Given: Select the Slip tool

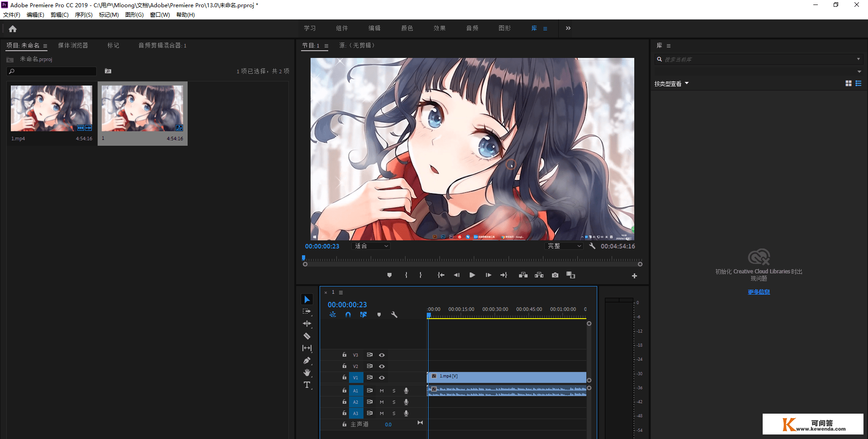Looking at the screenshot, I should point(307,348).
